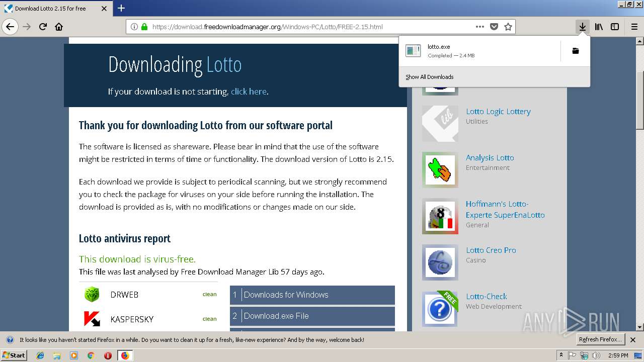
Task: Click Lotto-Check question mark icon
Action: [x=440, y=309]
